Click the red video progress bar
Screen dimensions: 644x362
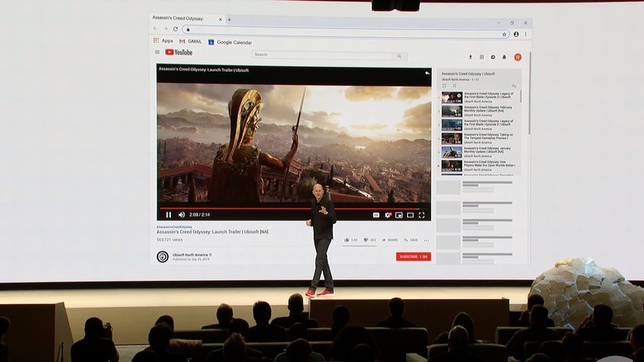290,208
